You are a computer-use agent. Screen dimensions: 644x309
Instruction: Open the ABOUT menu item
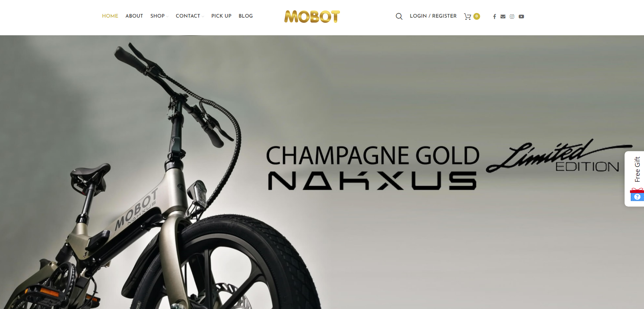(x=134, y=16)
